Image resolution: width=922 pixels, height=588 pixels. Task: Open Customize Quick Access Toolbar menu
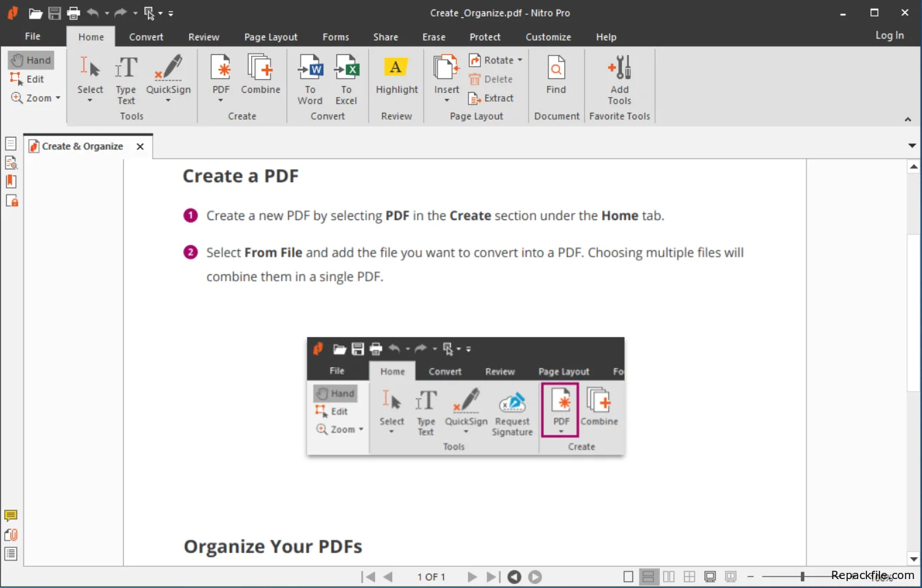[171, 13]
